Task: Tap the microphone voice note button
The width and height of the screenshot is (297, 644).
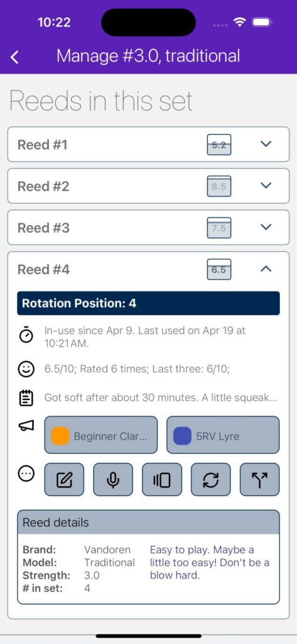Action: [x=113, y=479]
